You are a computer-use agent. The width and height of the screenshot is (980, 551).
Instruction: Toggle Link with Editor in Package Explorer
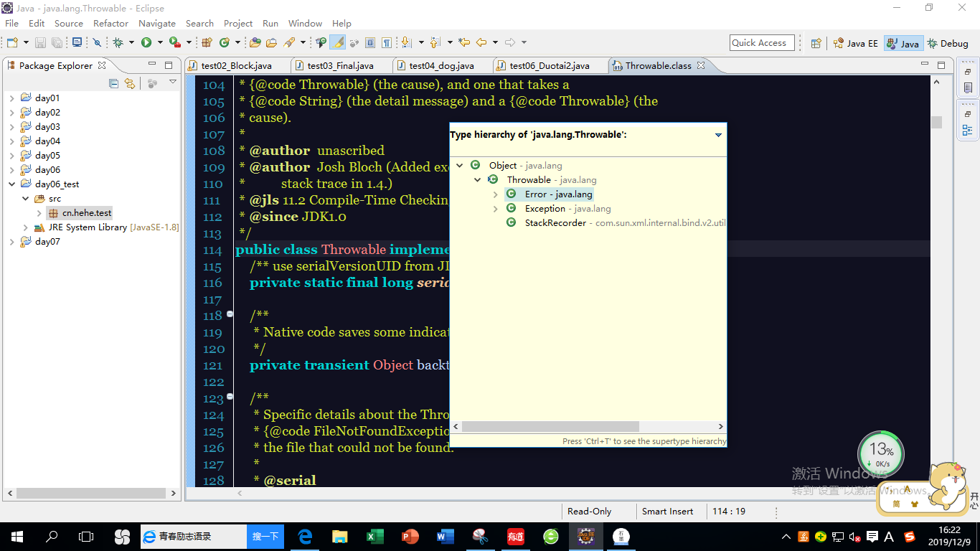[130, 83]
